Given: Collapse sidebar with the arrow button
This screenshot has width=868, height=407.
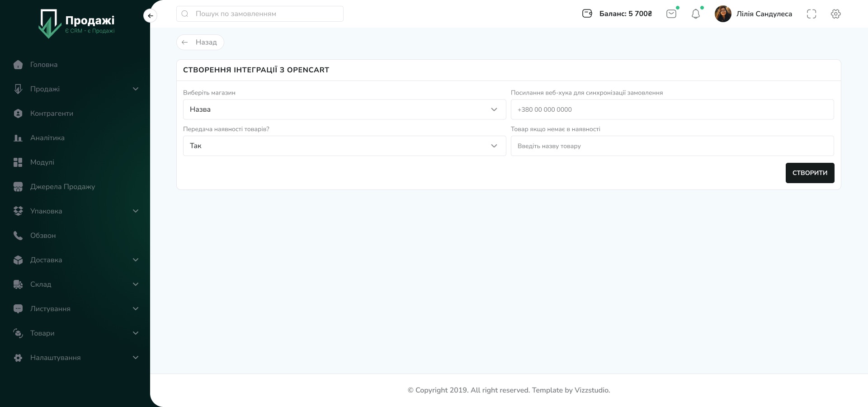Looking at the screenshot, I should (x=150, y=16).
